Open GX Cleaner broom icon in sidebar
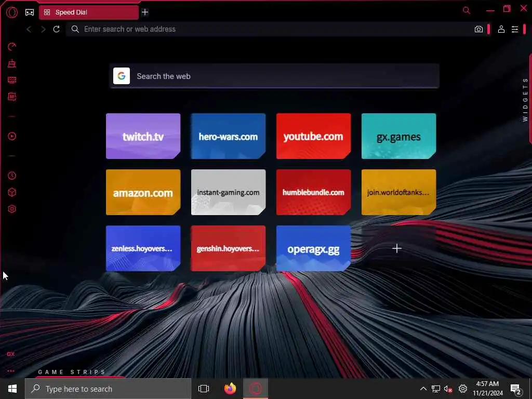This screenshot has height=399, width=532. (x=12, y=63)
